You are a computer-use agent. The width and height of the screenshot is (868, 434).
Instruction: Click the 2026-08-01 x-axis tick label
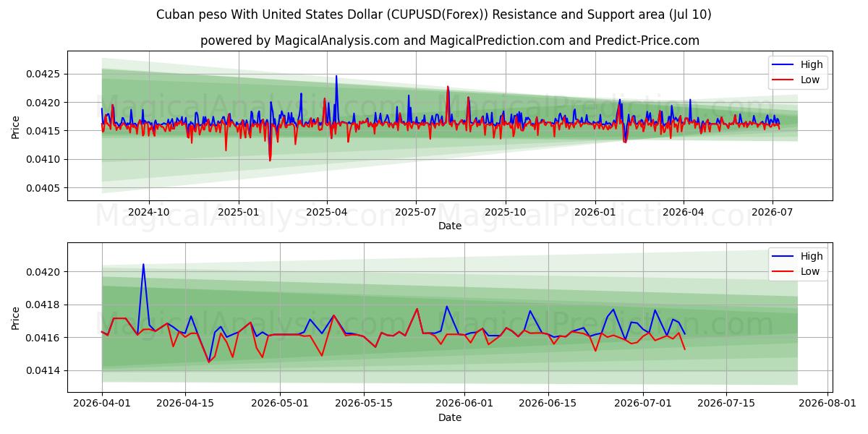[x=827, y=404]
